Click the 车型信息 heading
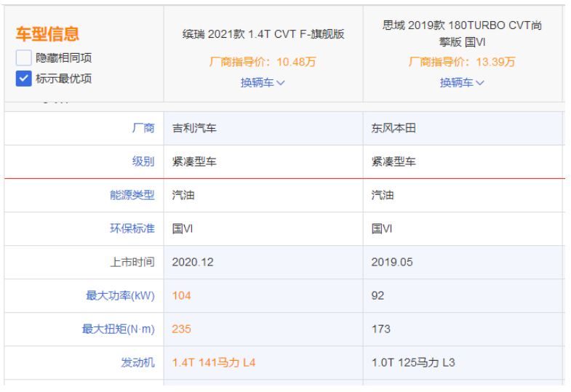The image size is (571, 392). point(48,34)
